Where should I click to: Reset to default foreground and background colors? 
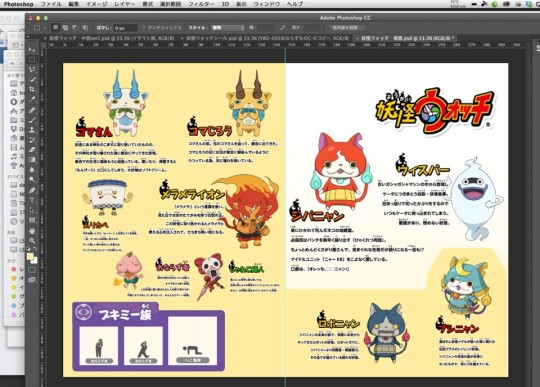pyautogui.click(x=29, y=249)
